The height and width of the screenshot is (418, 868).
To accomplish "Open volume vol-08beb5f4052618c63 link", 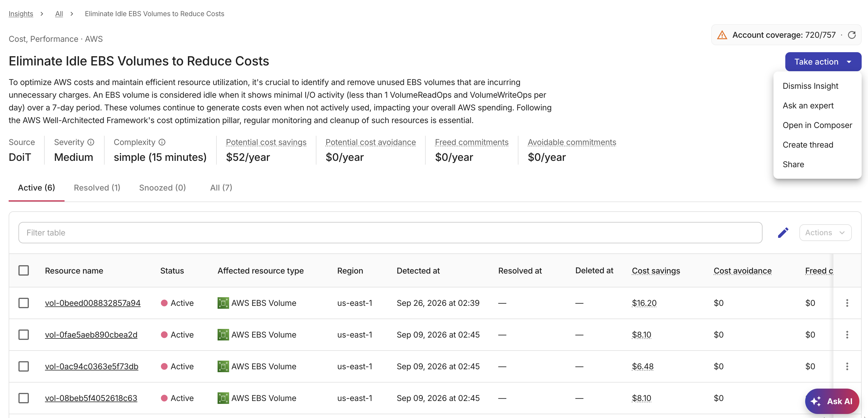I will [91, 398].
